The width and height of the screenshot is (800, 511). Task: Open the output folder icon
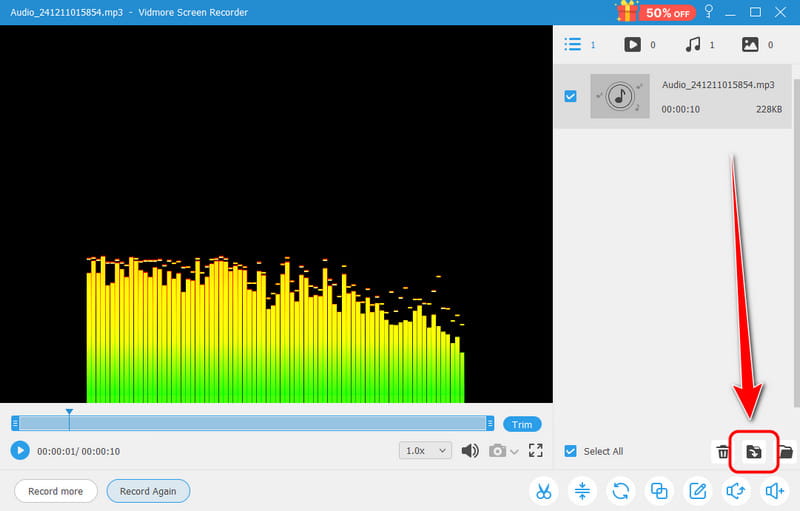click(x=785, y=452)
